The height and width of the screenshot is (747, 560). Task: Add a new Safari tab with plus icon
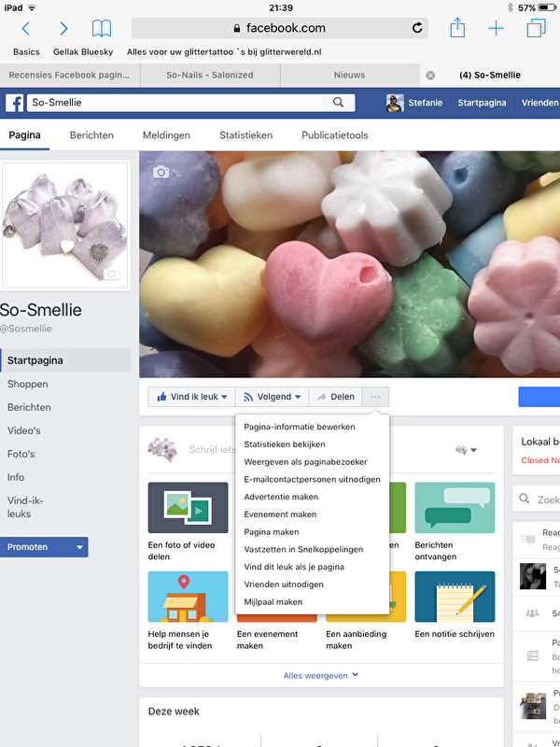pyautogui.click(x=496, y=29)
